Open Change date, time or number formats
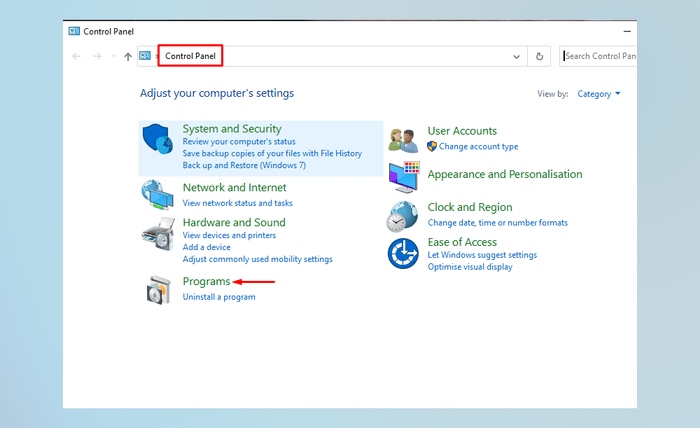The image size is (700, 428). pyautogui.click(x=497, y=223)
